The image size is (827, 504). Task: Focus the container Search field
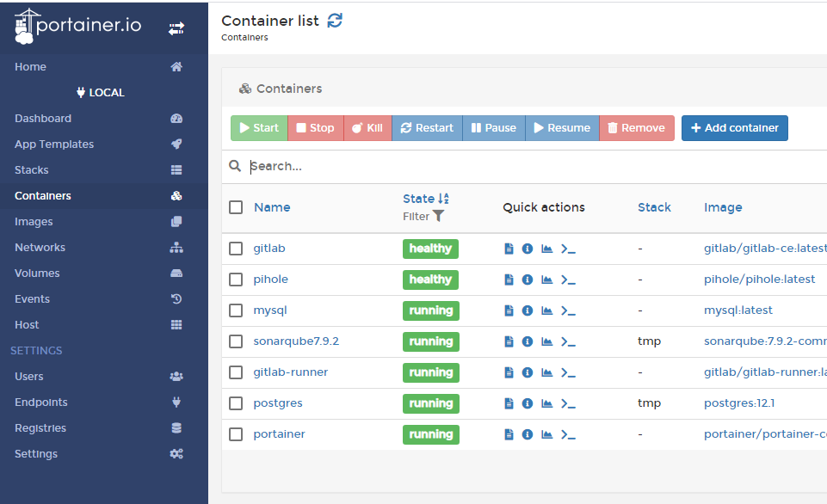[x=538, y=167]
